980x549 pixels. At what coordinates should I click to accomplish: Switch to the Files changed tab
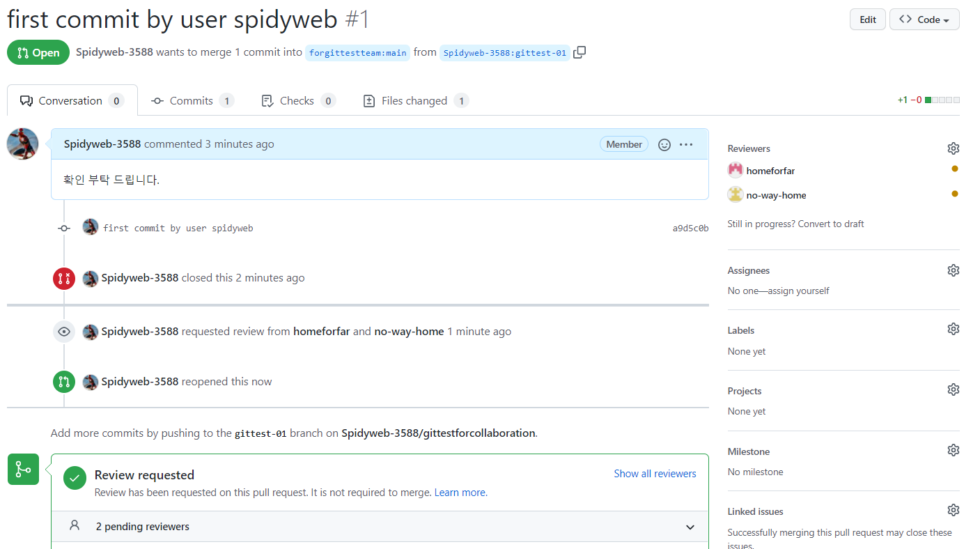pyautogui.click(x=416, y=100)
